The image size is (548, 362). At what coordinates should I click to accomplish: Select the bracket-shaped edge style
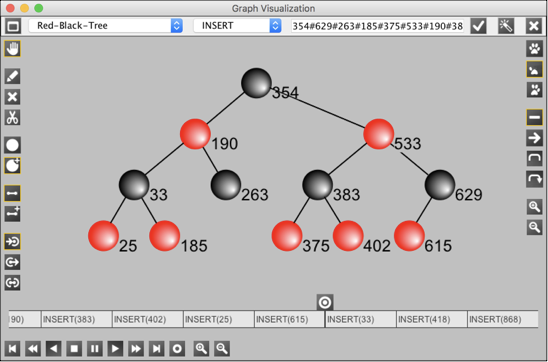coord(535,159)
